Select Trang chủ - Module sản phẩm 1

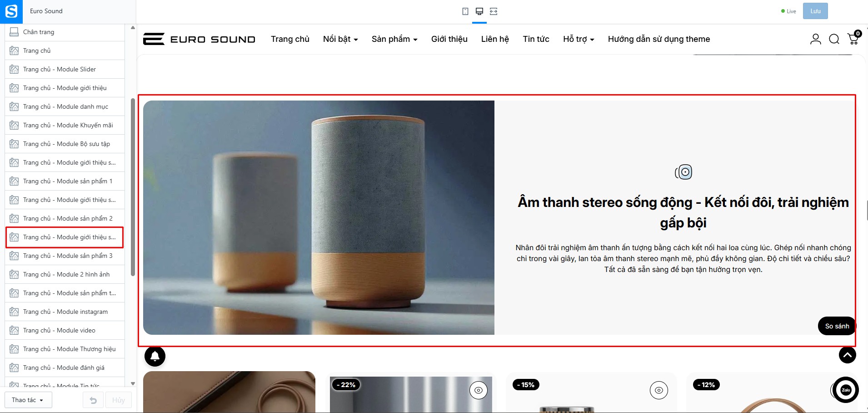[x=65, y=181]
